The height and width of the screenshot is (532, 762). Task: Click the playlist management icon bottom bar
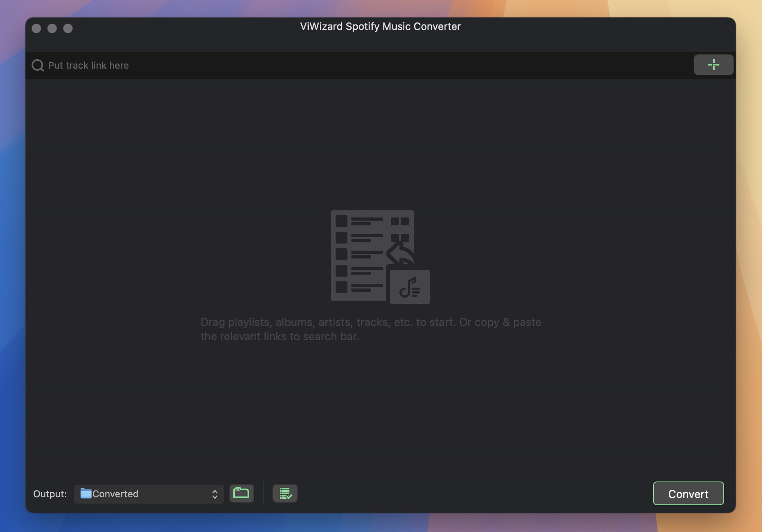point(285,493)
